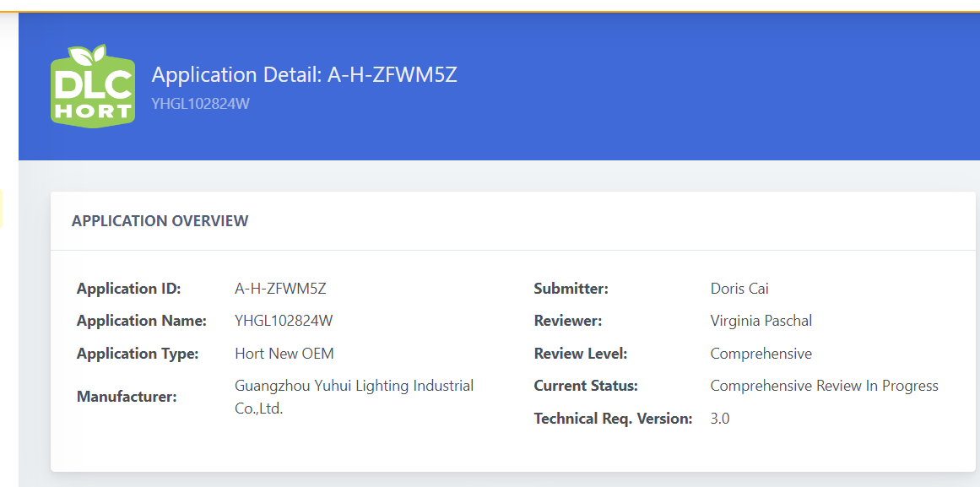Click the Manufacturer label
The image size is (980, 487).
pyautogui.click(x=127, y=397)
